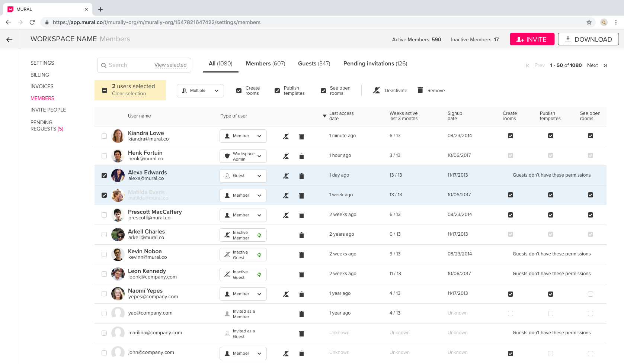624x364 pixels.
Task: Click the deactivate icon in Henk Fortuin's row
Action: 286,156
